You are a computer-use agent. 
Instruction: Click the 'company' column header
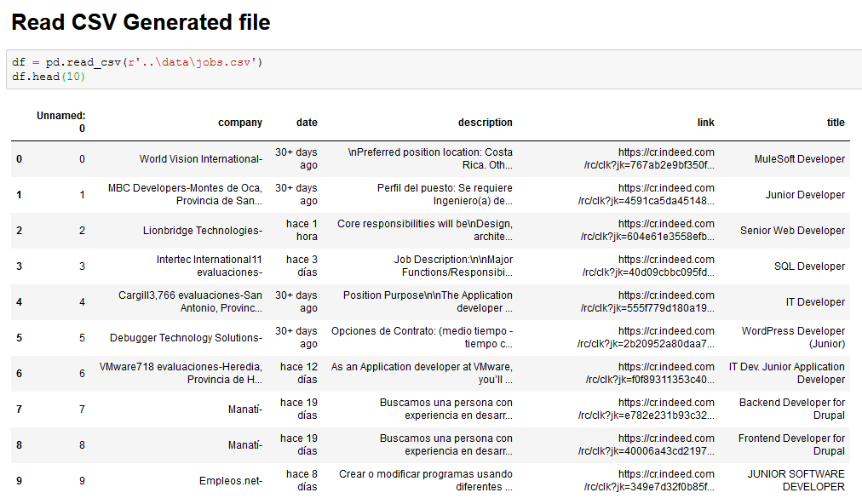[240, 123]
